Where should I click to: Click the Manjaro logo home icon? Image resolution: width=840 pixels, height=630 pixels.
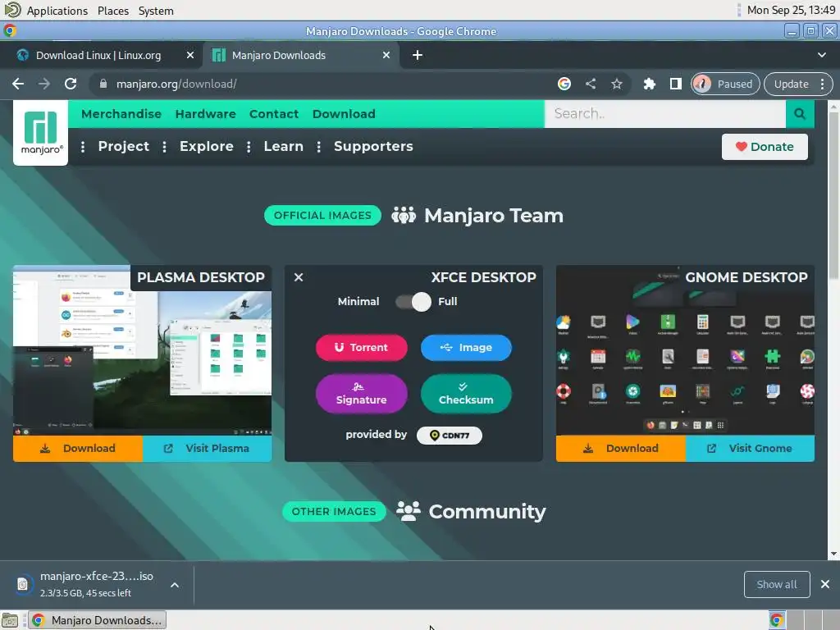coord(41,133)
